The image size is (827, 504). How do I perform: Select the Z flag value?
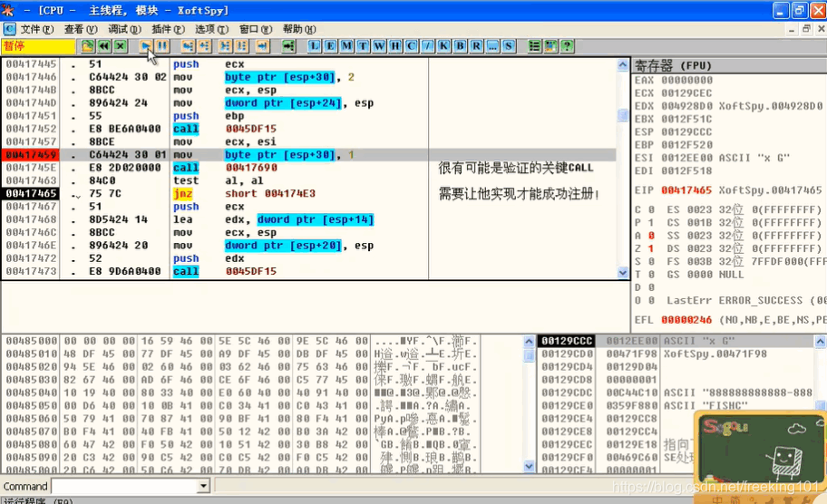coord(651,248)
